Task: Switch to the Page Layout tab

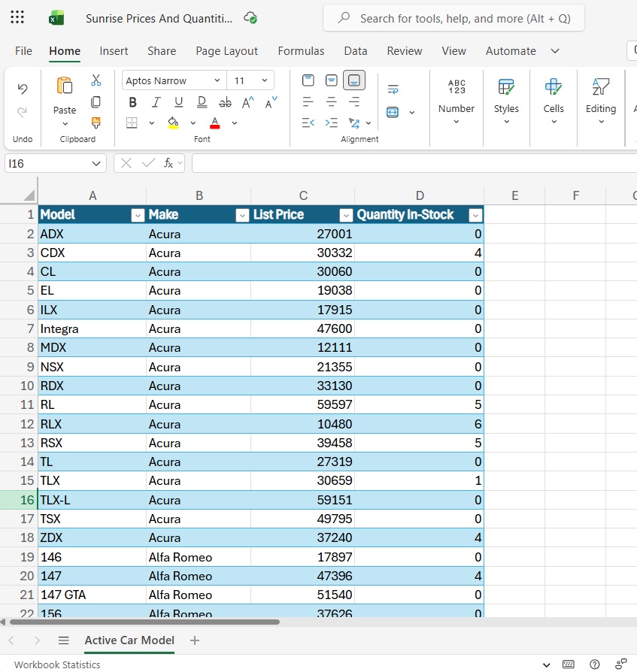Action: [x=226, y=51]
